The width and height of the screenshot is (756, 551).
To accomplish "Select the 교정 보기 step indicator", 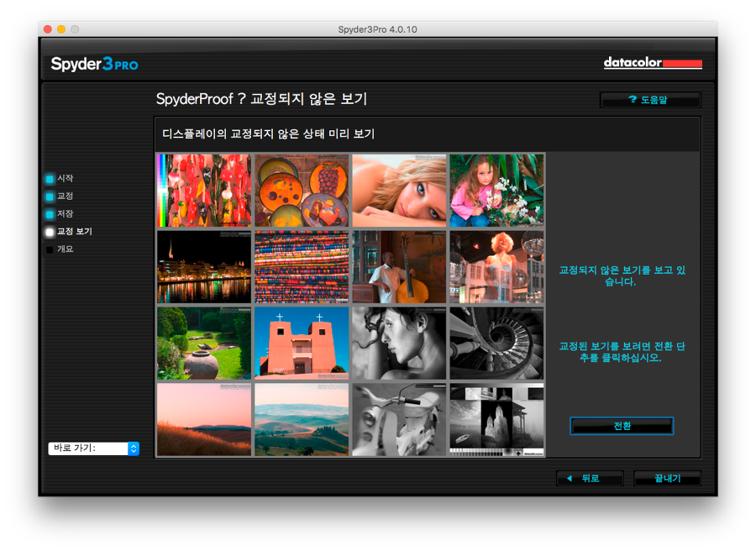I will (x=50, y=232).
